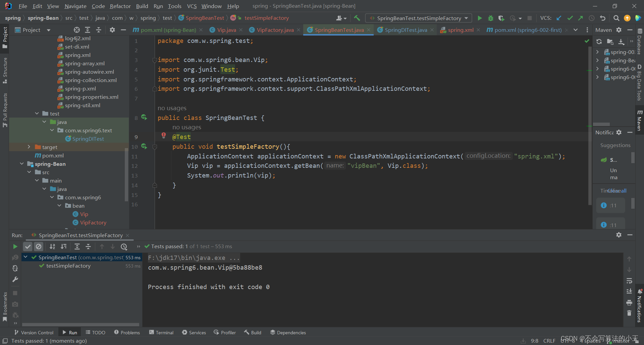Screen dimensions: 644x345
Task: Open run configuration dropdown SpringBeanTest.testSimpleFactory
Action: [x=419, y=18]
